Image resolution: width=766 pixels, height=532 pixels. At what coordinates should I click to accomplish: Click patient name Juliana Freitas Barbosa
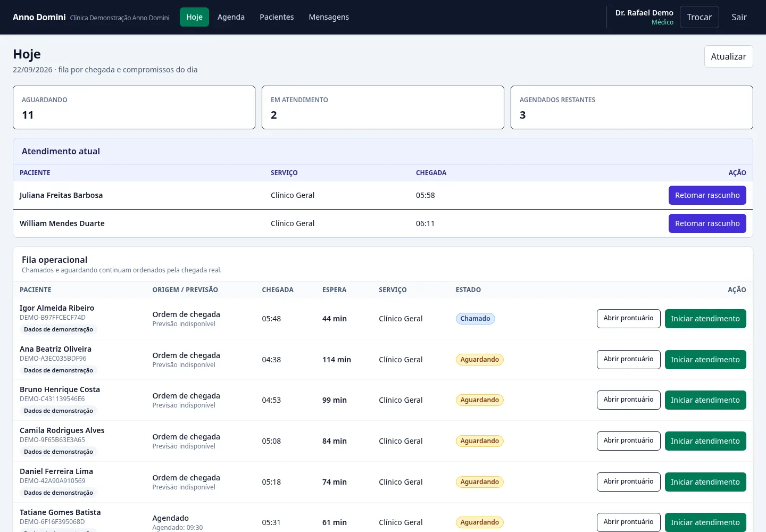pyautogui.click(x=61, y=195)
